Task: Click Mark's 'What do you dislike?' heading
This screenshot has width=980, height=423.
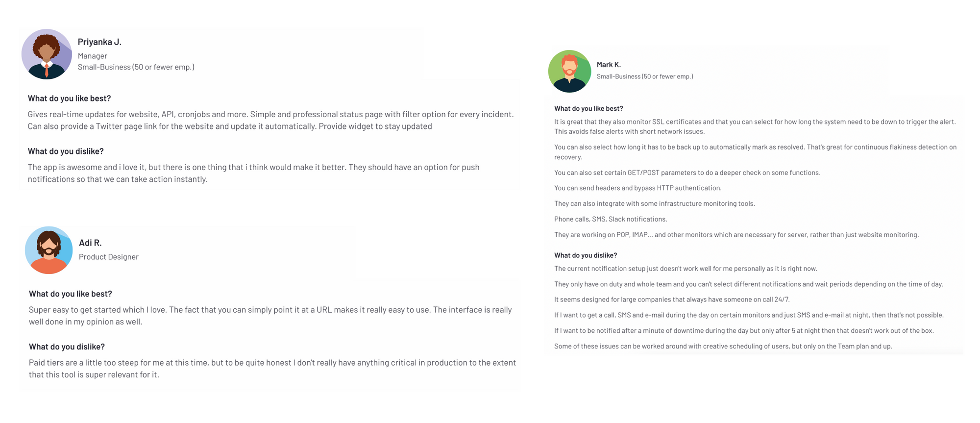Action: coord(586,255)
